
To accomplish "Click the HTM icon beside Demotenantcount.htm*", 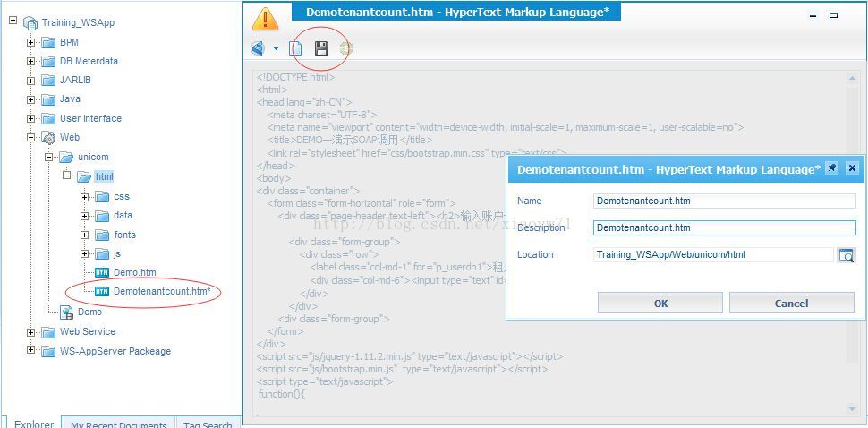I will click(102, 292).
